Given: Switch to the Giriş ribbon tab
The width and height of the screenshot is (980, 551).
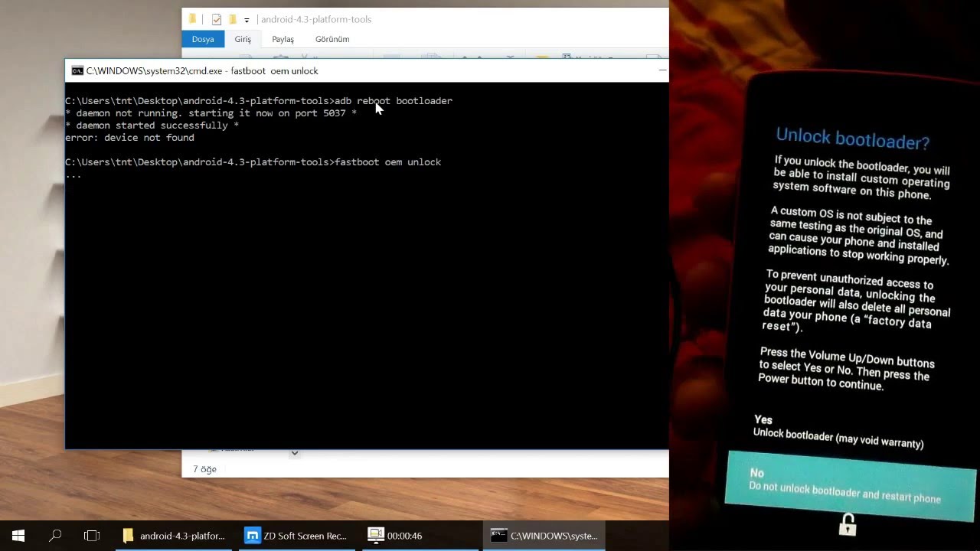Looking at the screenshot, I should coord(243,39).
